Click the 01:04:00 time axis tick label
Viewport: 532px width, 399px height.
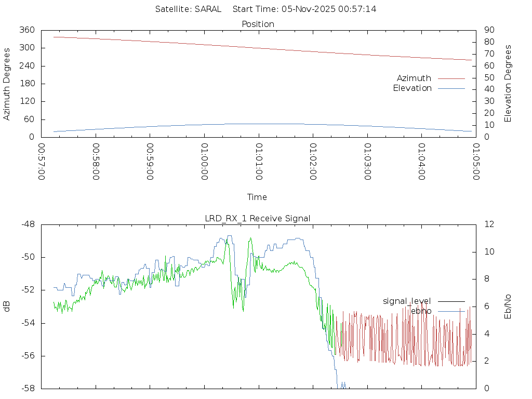click(x=422, y=162)
